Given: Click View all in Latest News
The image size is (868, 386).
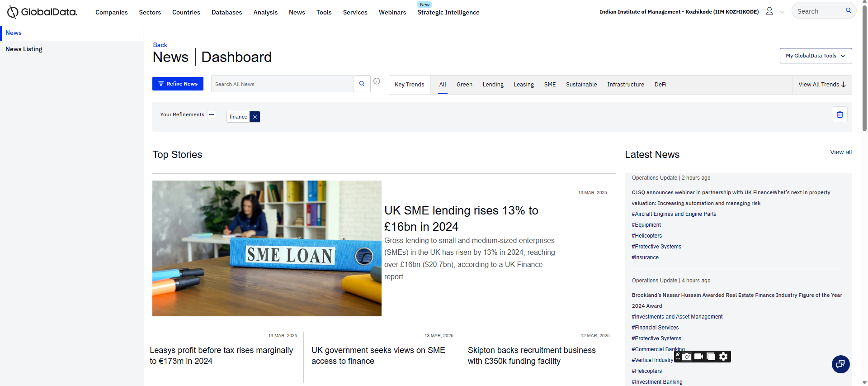Looking at the screenshot, I should point(840,152).
